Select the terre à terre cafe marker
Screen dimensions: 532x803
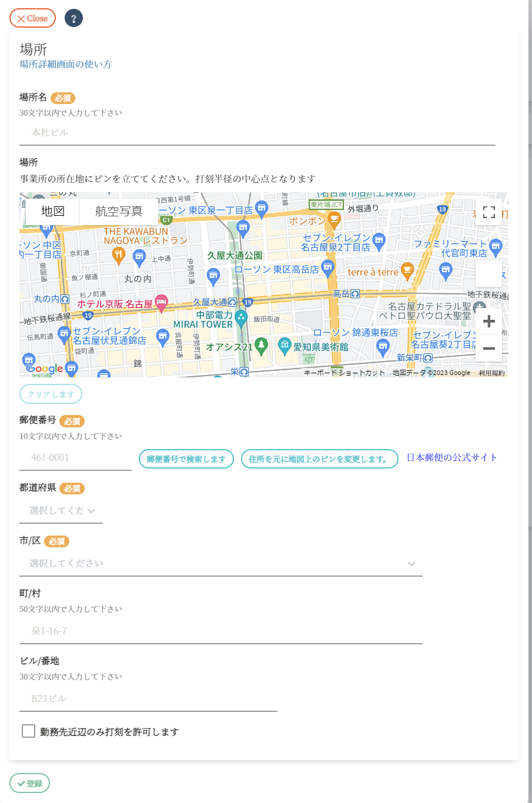click(x=407, y=270)
